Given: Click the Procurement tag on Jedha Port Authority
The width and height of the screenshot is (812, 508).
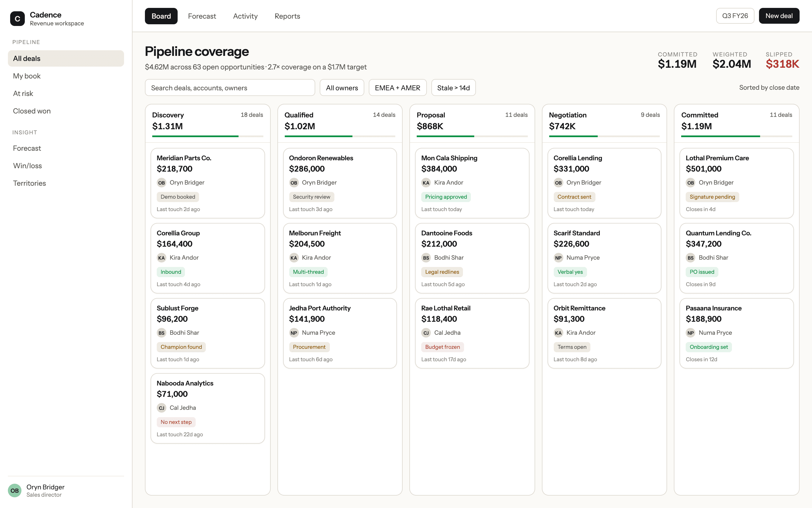Looking at the screenshot, I should pyautogui.click(x=309, y=347).
